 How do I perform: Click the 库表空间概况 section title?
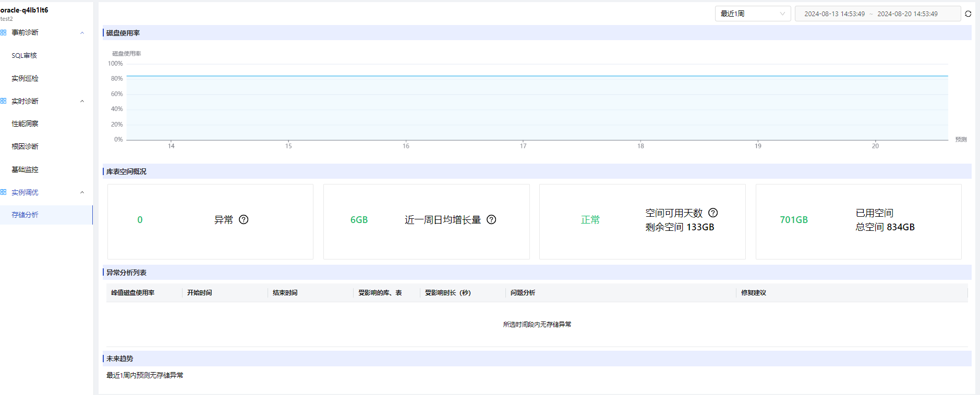pos(126,171)
